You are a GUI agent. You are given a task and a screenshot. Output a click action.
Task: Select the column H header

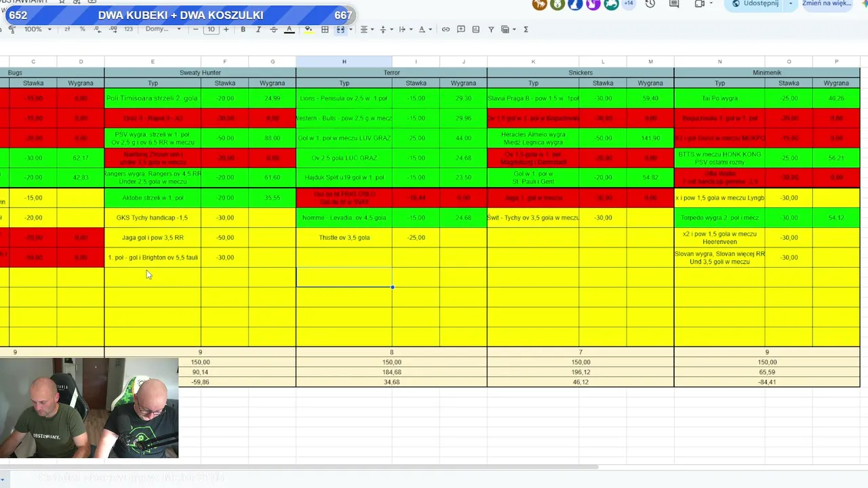[344, 62]
